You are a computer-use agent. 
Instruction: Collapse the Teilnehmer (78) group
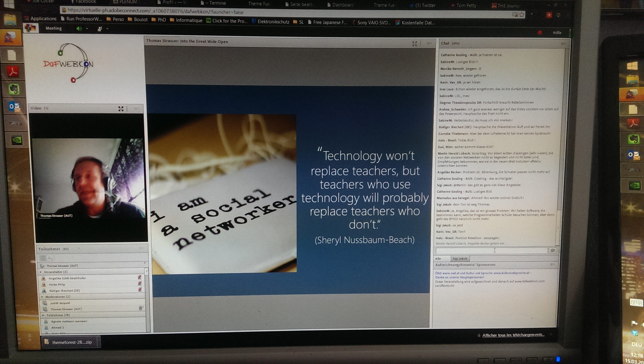43,315
